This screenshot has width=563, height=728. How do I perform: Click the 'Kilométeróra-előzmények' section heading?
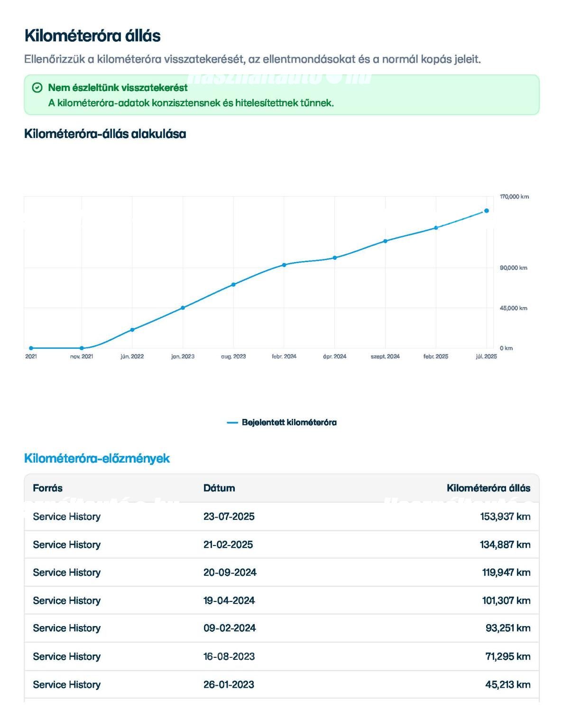[97, 458]
